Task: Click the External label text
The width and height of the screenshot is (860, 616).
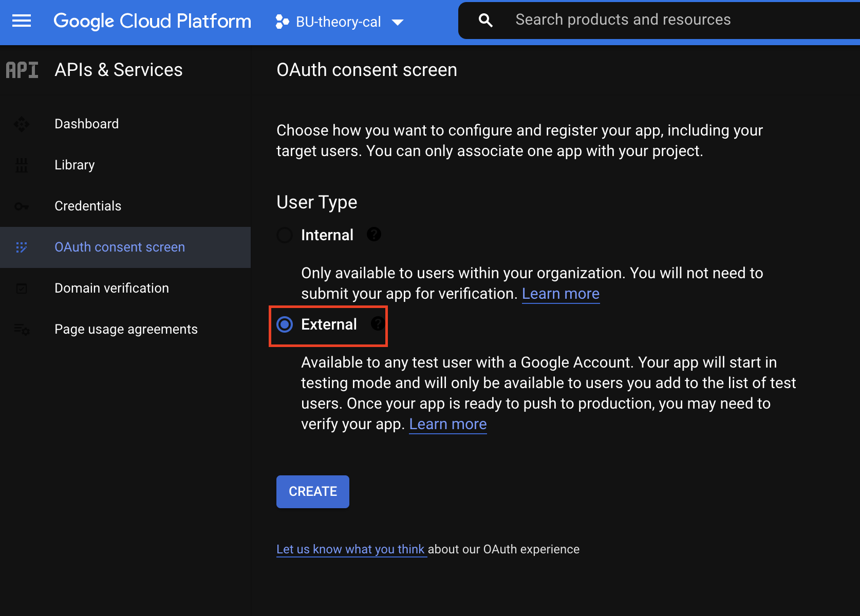Action: tap(329, 324)
